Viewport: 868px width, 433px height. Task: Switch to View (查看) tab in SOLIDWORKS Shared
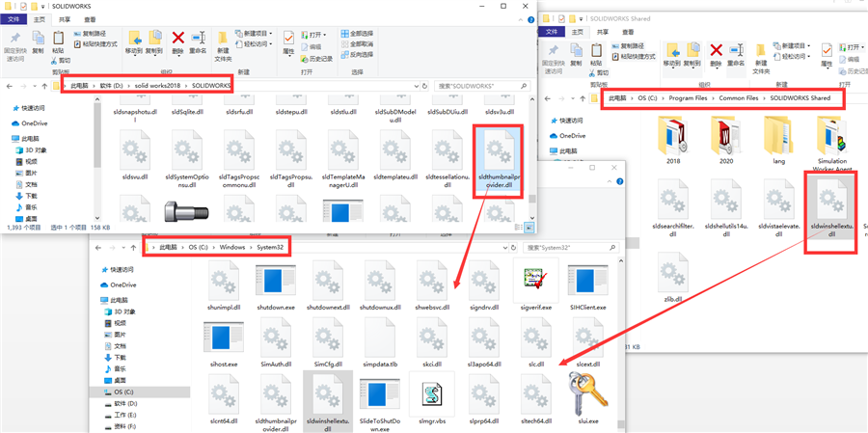point(628,32)
